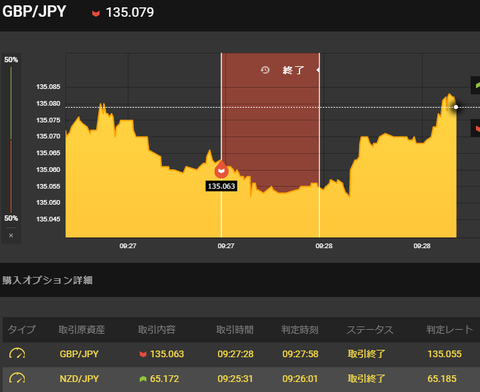
Task: Click expiry time 09:27:58
Action: click(300, 354)
